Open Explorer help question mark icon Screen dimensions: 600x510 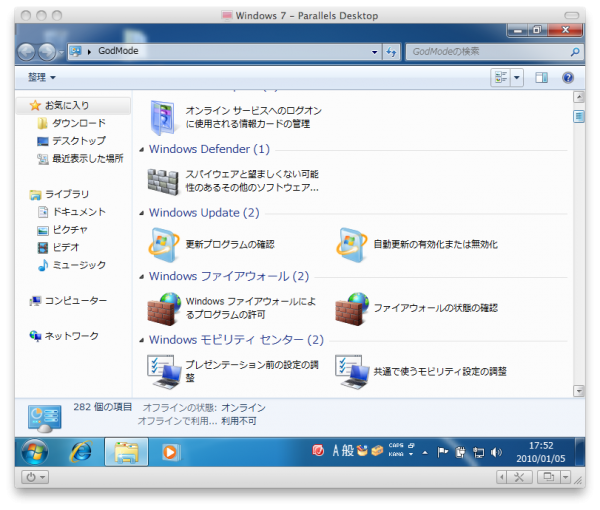pyautogui.click(x=568, y=78)
